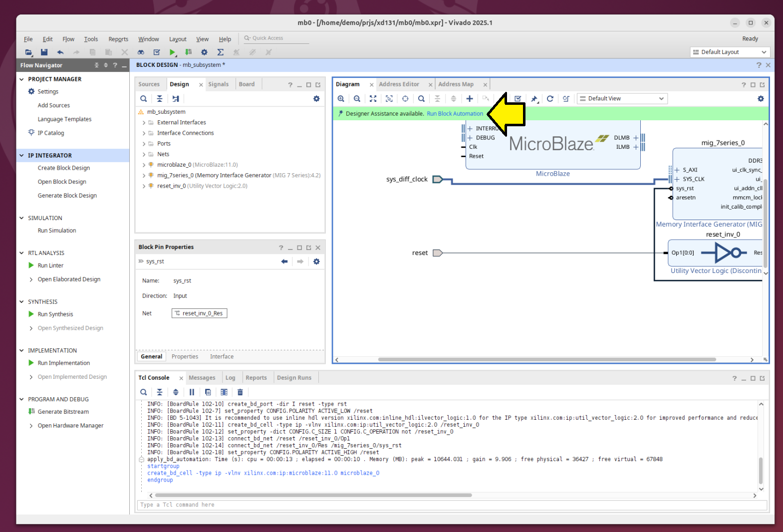The image size is (783, 532).
Task: Click Run Synthesis in Flow Navigator
Action: click(55, 314)
